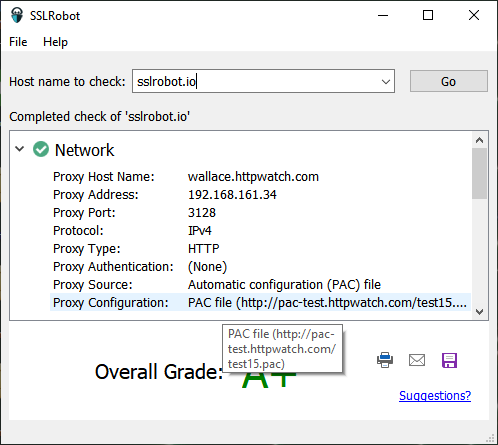The image size is (498, 445).
Task: Click the Host name to check label
Action: (x=67, y=82)
